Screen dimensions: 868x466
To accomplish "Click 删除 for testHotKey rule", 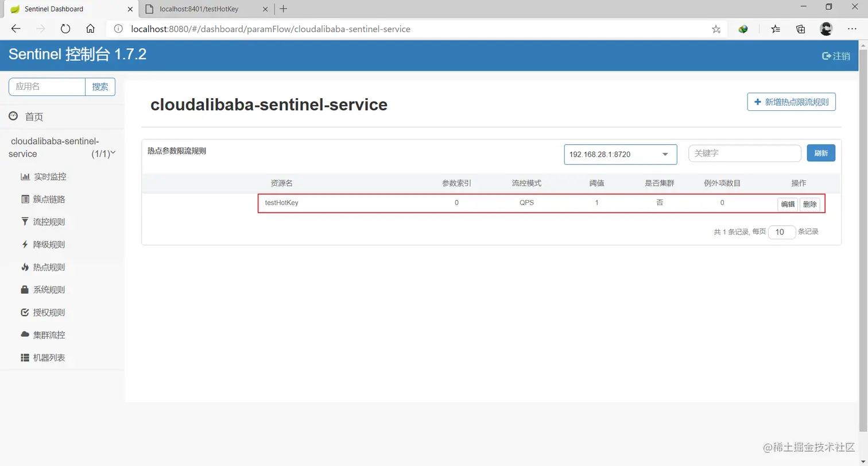I will [x=809, y=205].
